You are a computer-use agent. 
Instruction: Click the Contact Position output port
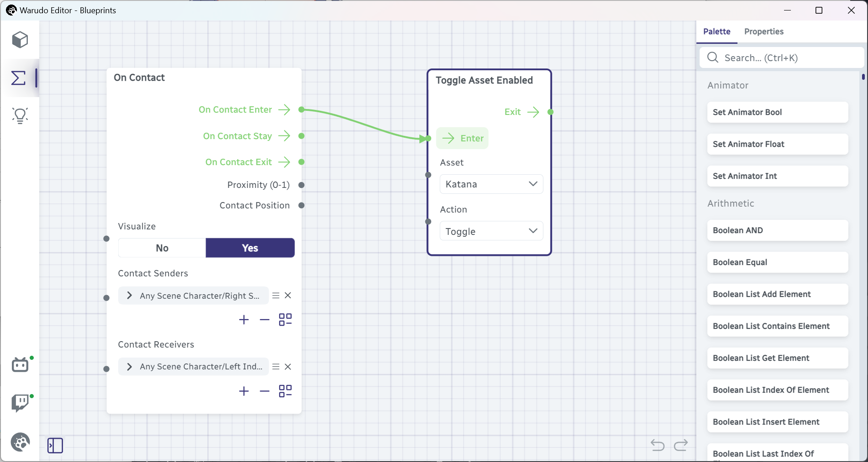tap(301, 205)
